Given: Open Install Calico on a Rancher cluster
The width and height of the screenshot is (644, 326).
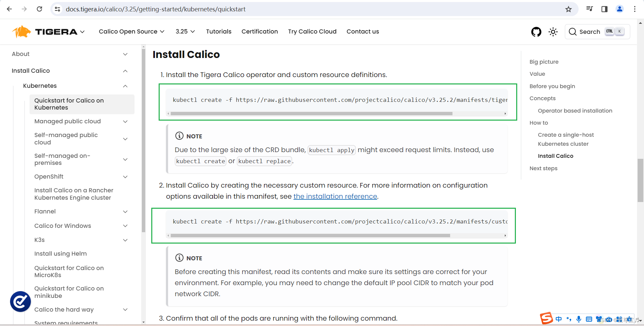Looking at the screenshot, I should pyautogui.click(x=74, y=194).
